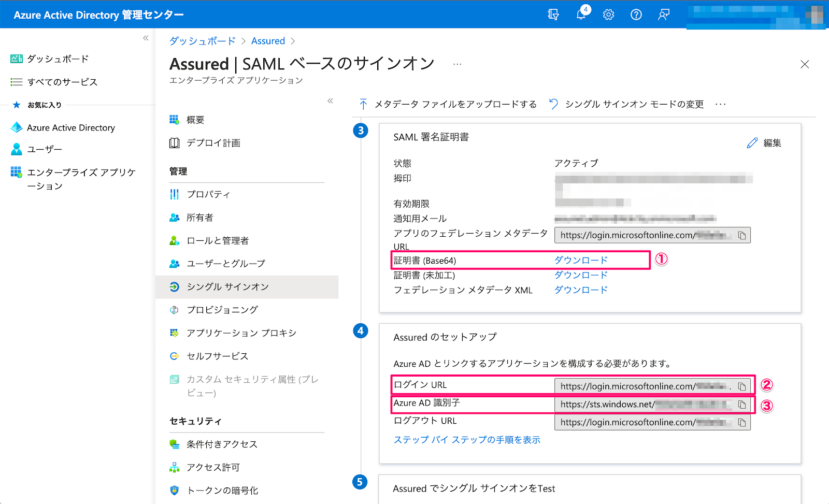Screen dimensions: 829x504
Task: Click the ダッシュボード breadcrumb link
Action: tap(202, 41)
